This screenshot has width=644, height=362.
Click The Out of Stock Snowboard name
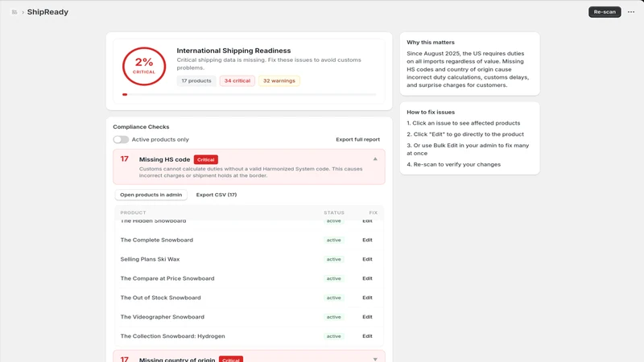[x=160, y=298]
